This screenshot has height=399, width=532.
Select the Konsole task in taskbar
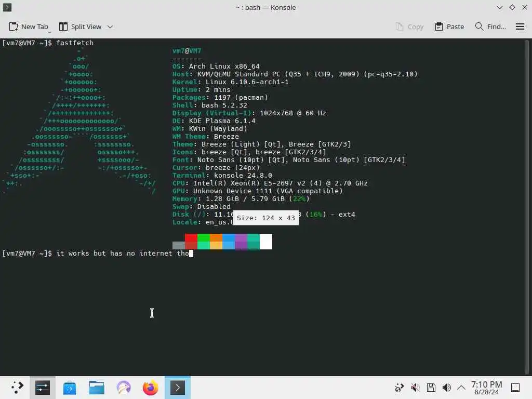point(178,388)
